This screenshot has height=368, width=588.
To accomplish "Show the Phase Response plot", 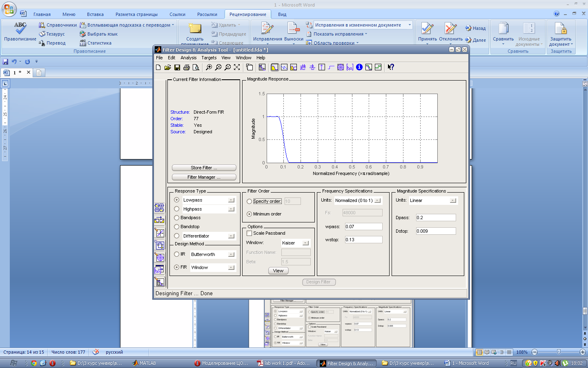I will (284, 67).
